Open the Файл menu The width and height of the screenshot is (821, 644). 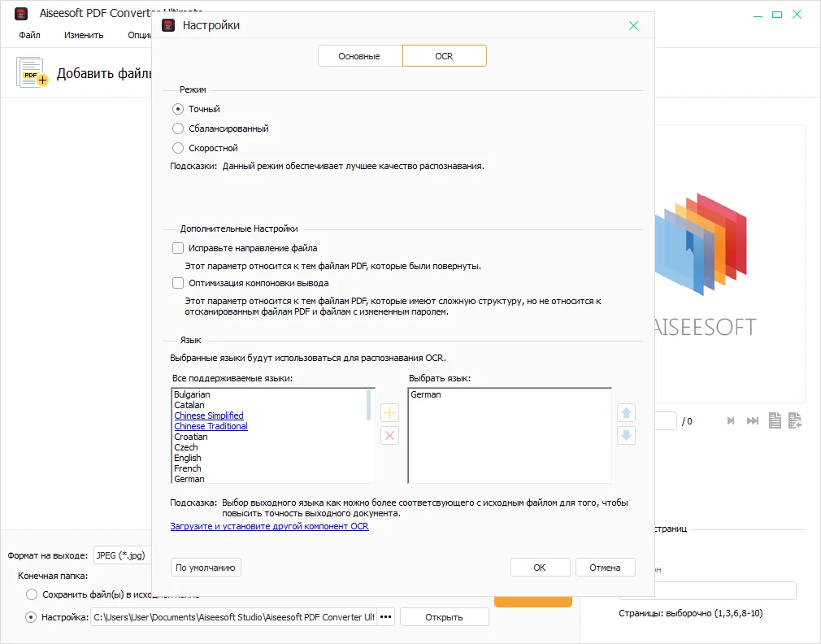coord(30,35)
